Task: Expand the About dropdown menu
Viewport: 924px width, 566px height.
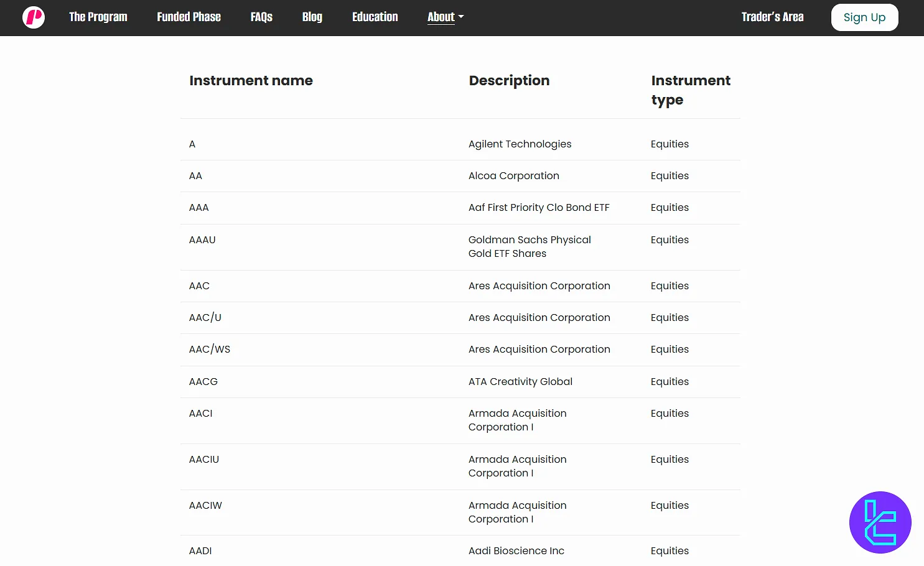Action: (x=446, y=17)
